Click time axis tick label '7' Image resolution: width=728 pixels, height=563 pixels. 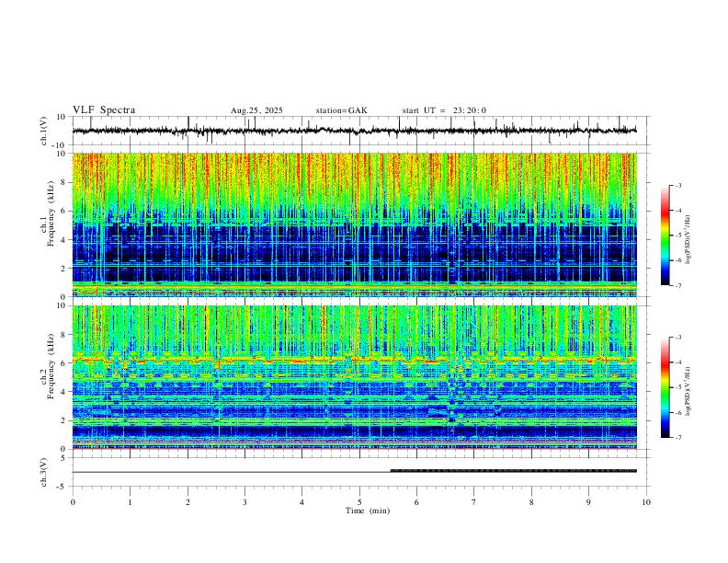[474, 502]
